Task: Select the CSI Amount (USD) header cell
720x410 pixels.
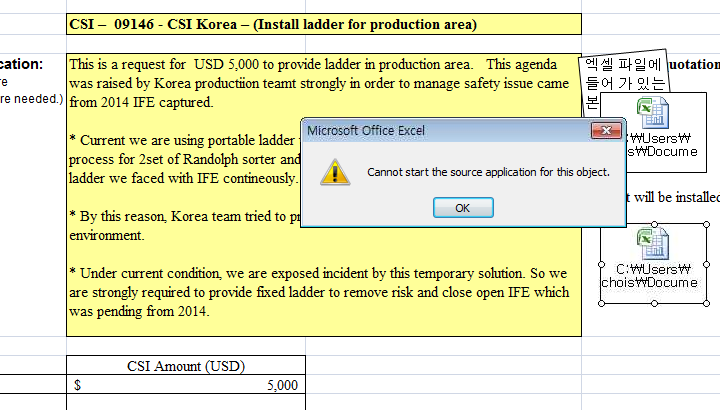Action: 186,366
